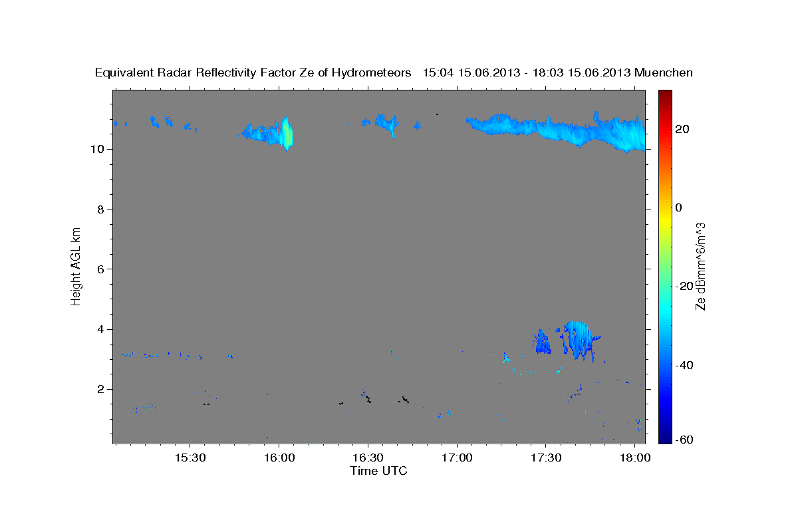
Task: Click the date range text '15:04 15.06.2013 - 18:03 15.06.2013'
Action: click(x=527, y=72)
